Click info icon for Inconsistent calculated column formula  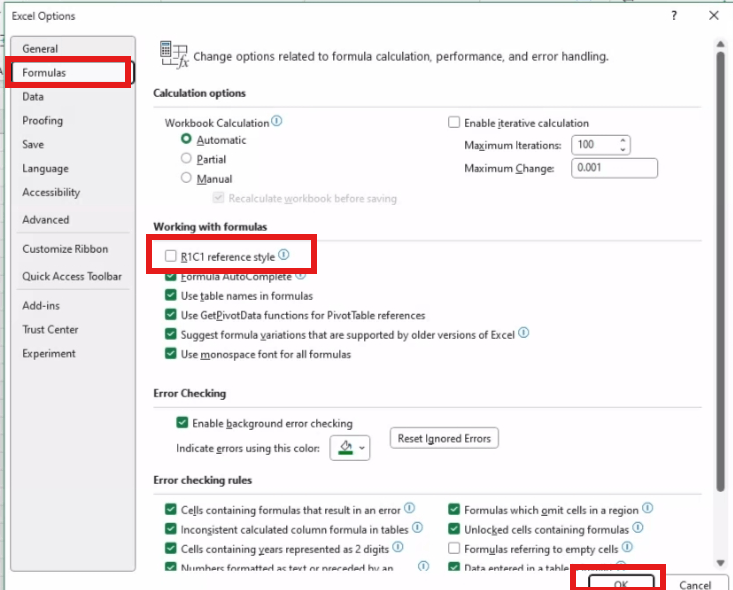[x=417, y=528]
